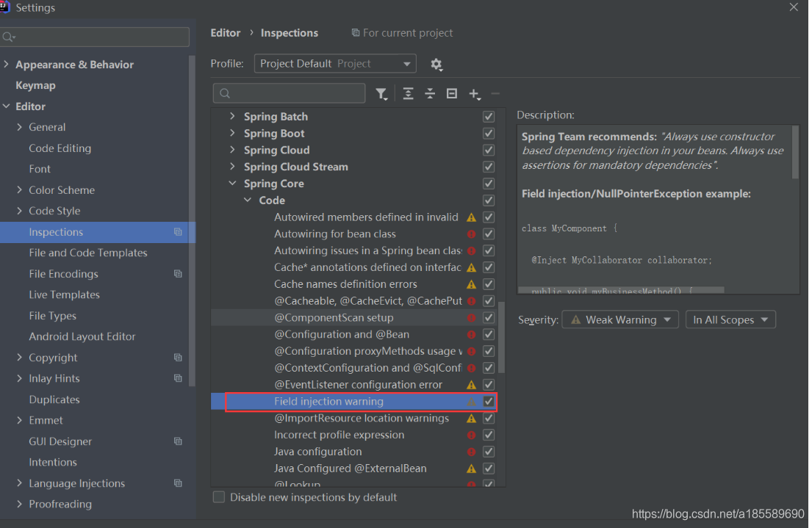Close the Settings dialog
812x528 pixels.
point(794,7)
